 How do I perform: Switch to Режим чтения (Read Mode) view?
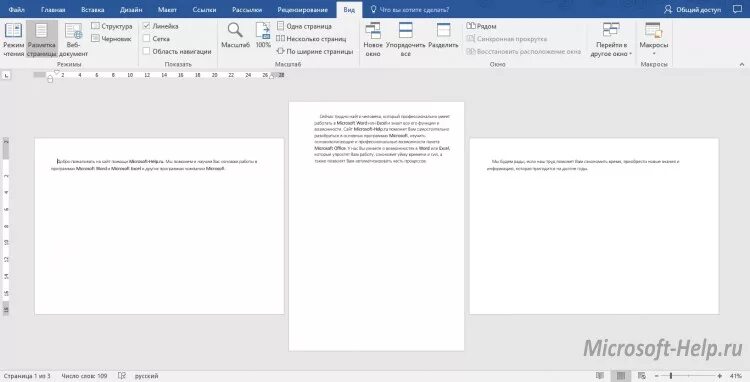point(13,39)
